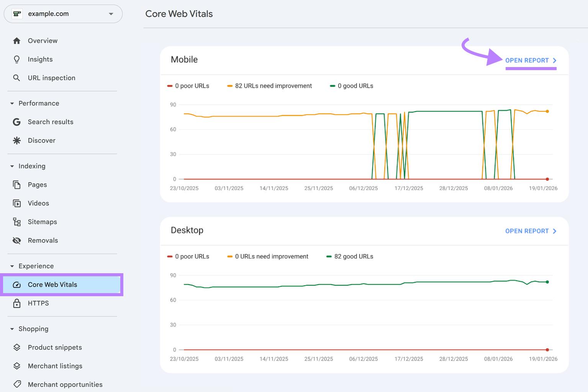588x392 pixels.
Task: Click the Merchant listings tag icon
Action: tap(17, 366)
